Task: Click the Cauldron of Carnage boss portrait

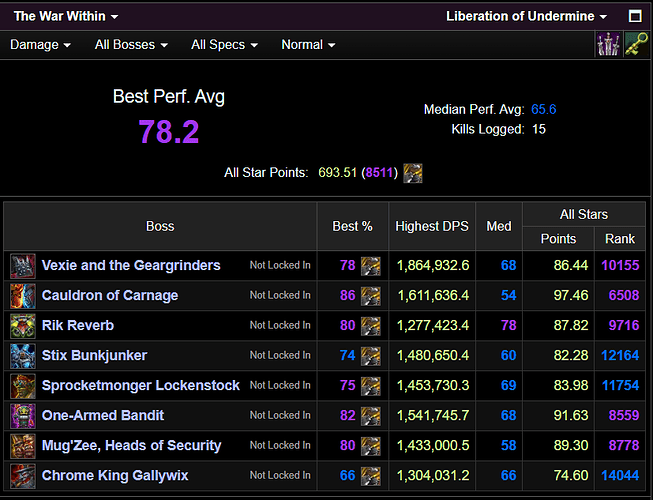Action: tap(22, 296)
